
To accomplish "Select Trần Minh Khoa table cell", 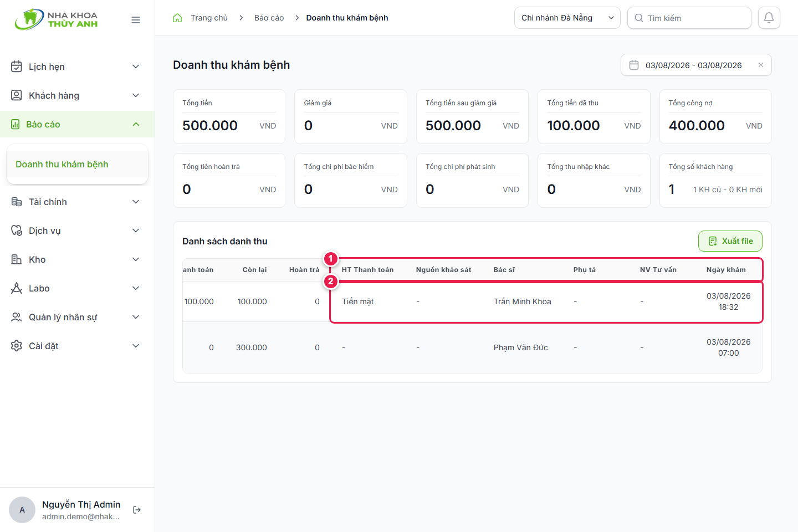I will pos(523,301).
